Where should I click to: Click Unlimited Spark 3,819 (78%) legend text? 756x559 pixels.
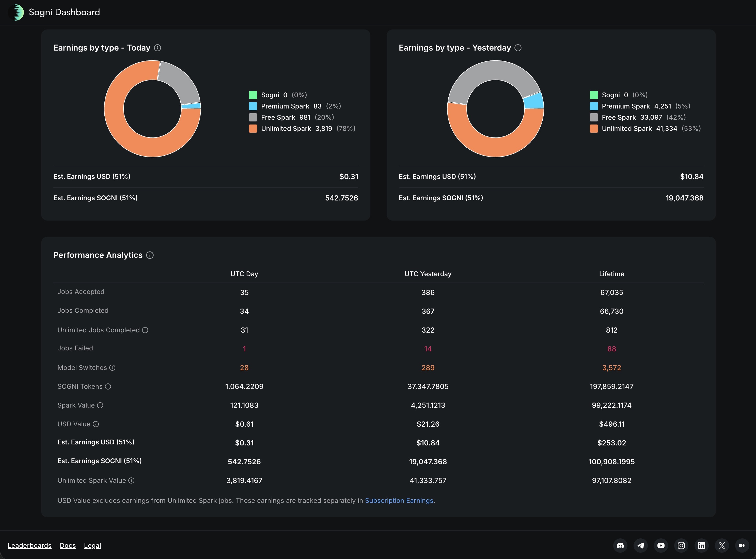click(x=308, y=129)
